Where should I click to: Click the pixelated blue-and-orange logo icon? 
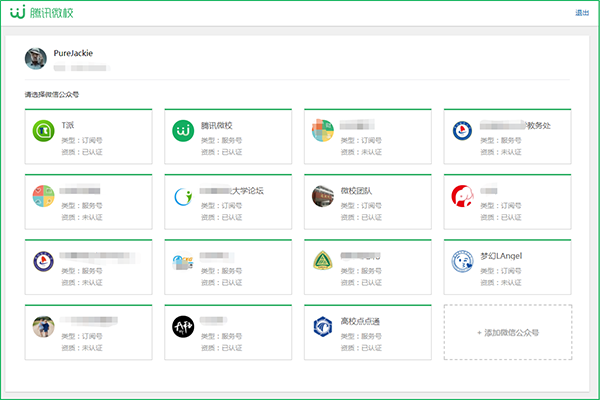(183, 262)
